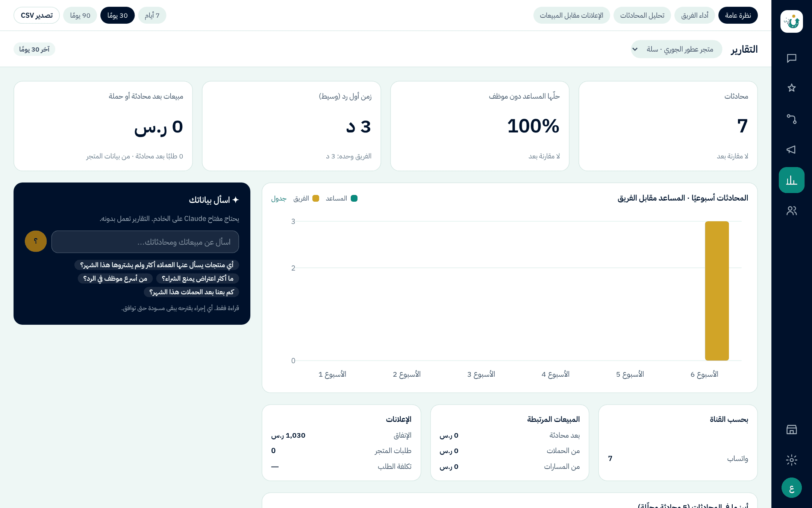Switch to 'الإعلانات مقابل المبيعات' tab
Image resolution: width=812 pixels, height=508 pixels.
(571, 15)
